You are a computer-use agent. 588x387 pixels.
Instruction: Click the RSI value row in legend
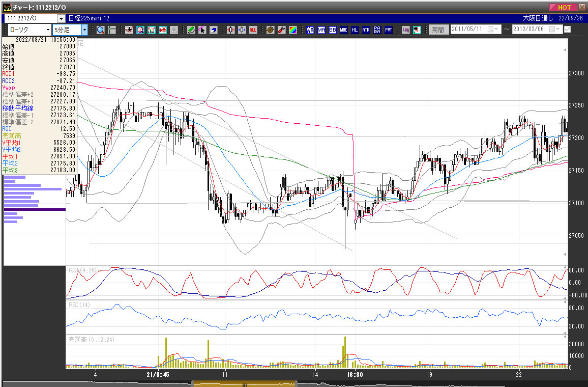coord(39,129)
